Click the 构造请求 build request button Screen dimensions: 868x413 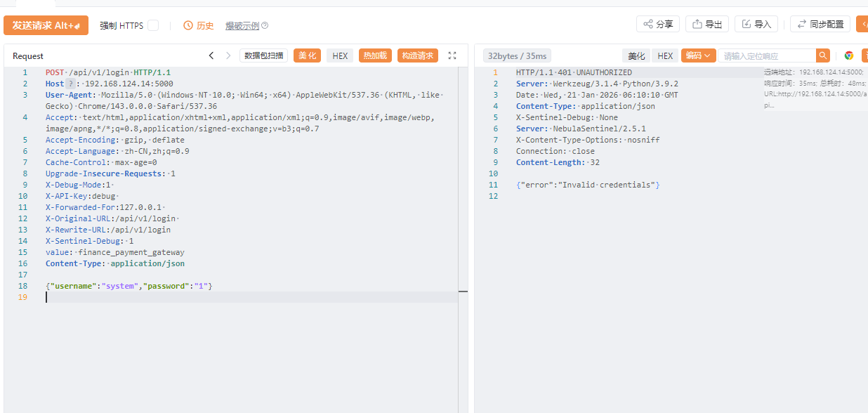coord(418,55)
